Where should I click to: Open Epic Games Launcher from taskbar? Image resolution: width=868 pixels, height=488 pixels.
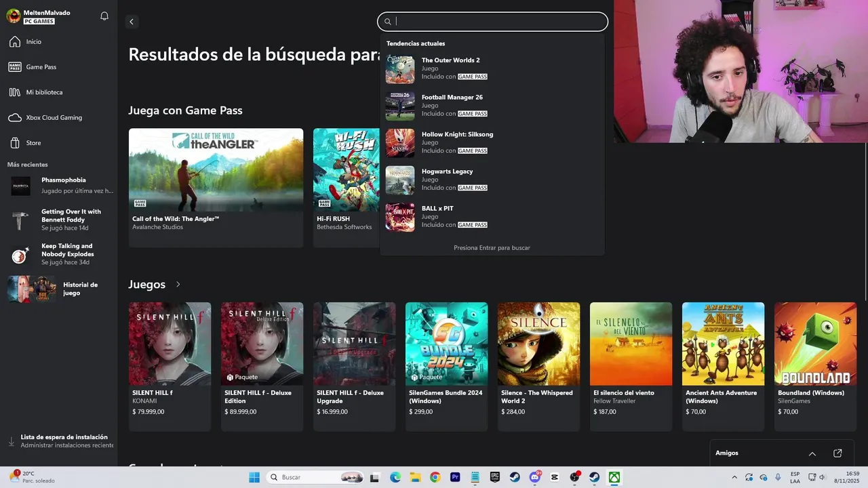[x=495, y=477]
